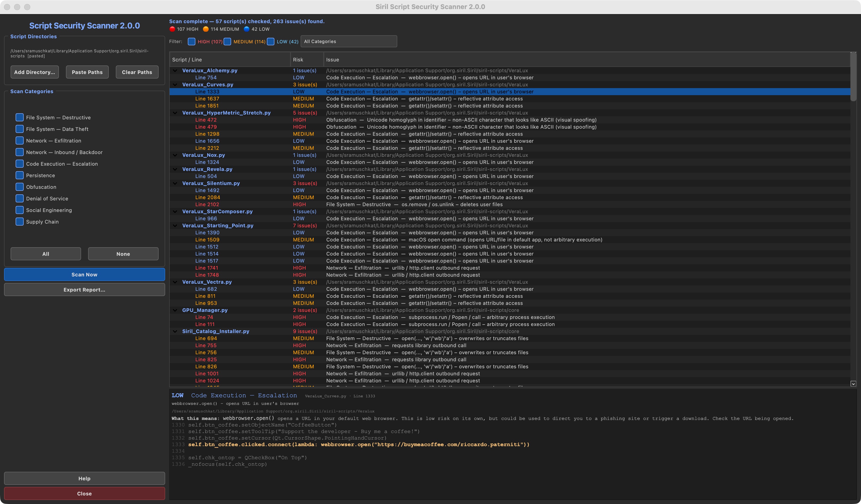Screen dimensions: 861x504
Task: Collapse the VeraLux_Curves.py entry
Action: click(x=175, y=84)
